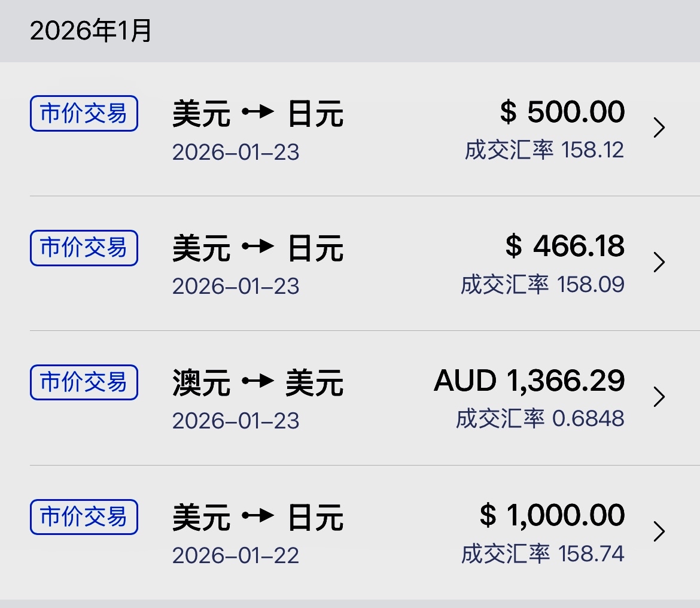Open the 澳元 to 美元 transaction title

[258, 382]
